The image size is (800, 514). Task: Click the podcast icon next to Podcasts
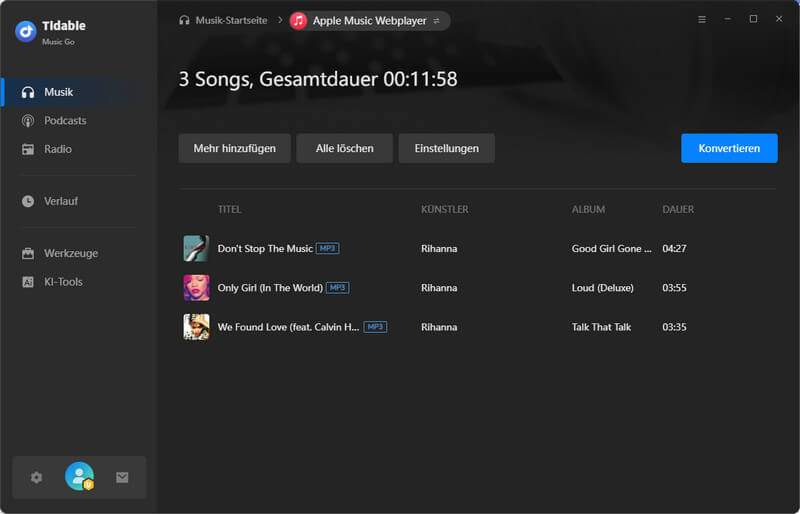28,120
